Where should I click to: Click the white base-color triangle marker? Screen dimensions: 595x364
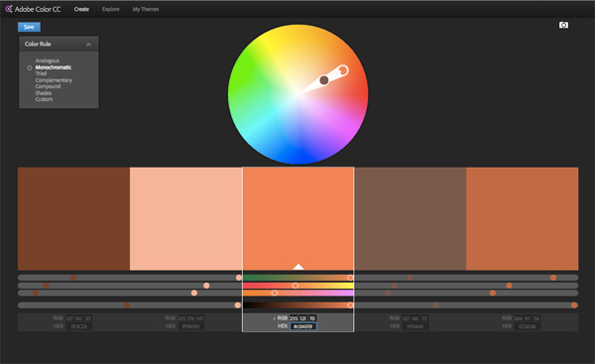298,267
